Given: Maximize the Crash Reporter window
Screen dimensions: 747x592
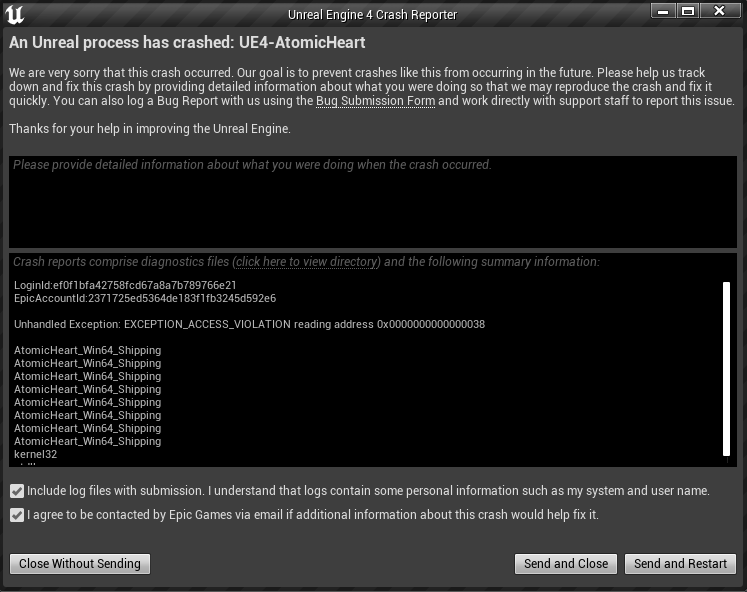Looking at the screenshot, I should [x=687, y=10].
